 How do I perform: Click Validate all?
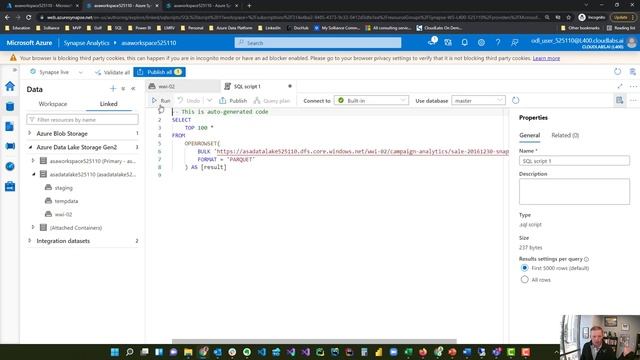coord(112,72)
